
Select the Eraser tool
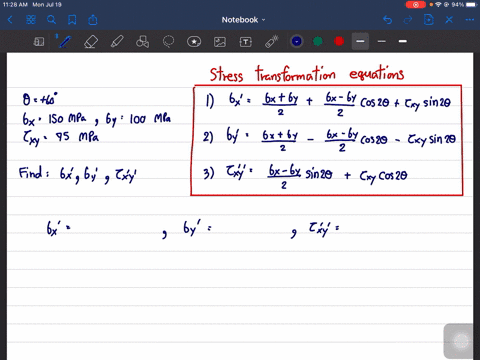(91, 42)
